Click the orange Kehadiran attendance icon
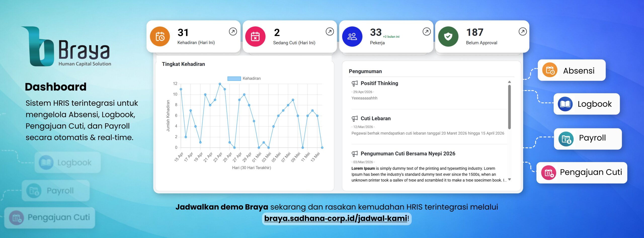 (x=160, y=37)
